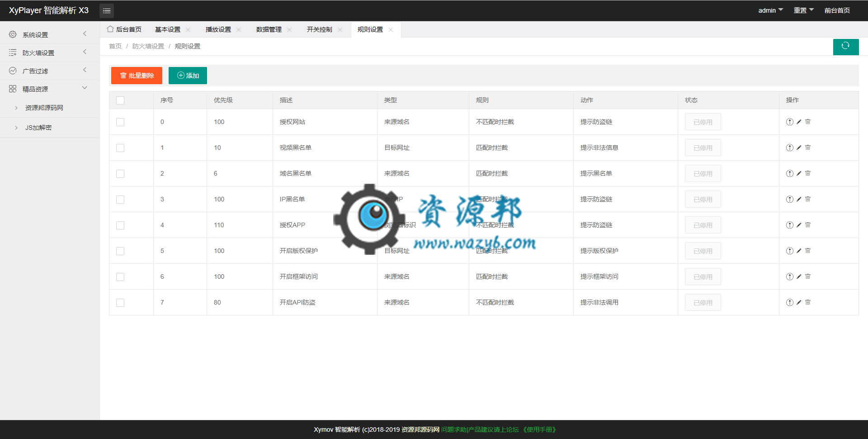Edit the 视频黑名单 rule

click(x=799, y=148)
